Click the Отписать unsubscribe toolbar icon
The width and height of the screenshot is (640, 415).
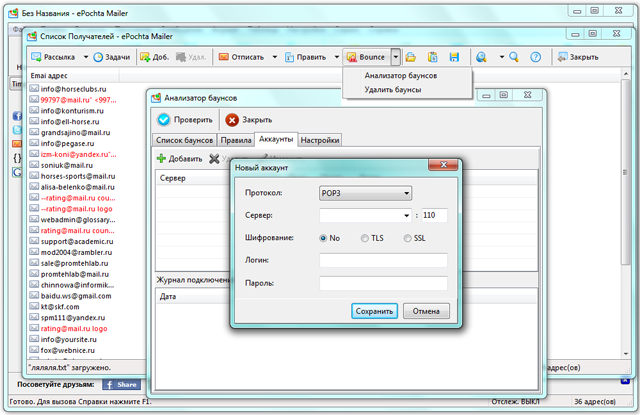point(223,57)
